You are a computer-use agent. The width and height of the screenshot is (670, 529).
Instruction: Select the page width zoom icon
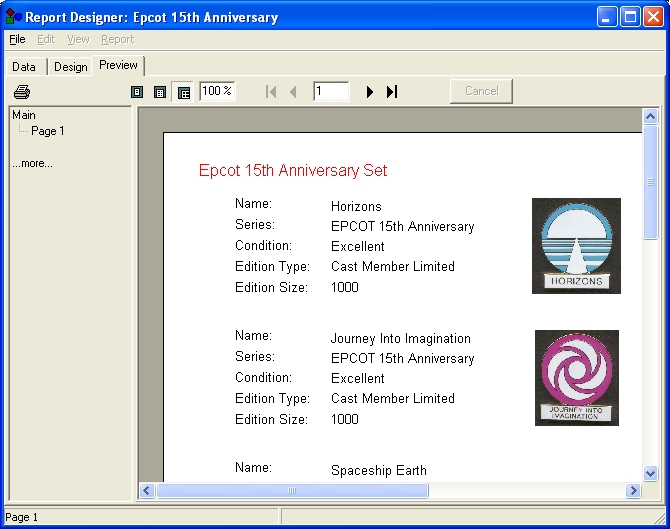click(x=160, y=92)
